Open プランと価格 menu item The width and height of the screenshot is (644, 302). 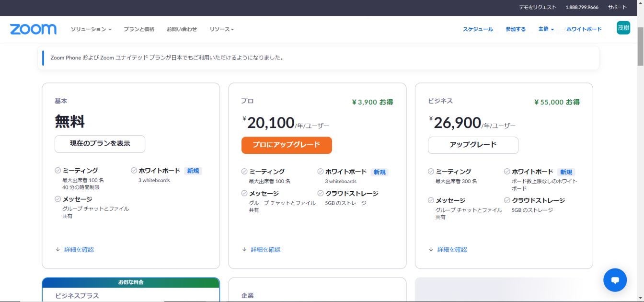(139, 29)
